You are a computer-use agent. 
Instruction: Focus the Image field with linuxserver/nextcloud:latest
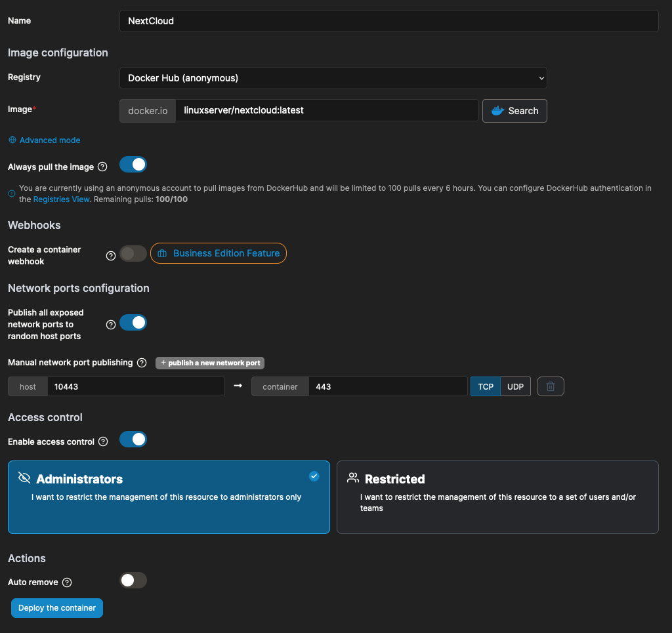[327, 110]
